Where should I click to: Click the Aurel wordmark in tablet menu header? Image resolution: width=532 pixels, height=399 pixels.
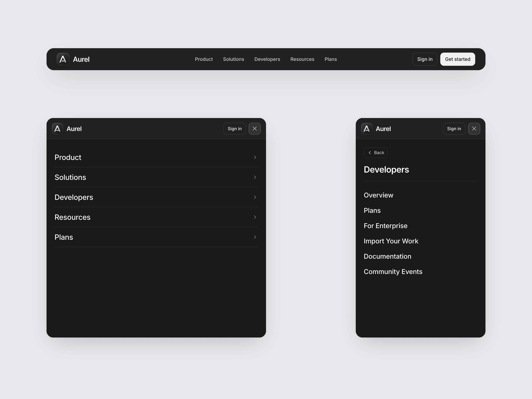click(x=74, y=129)
